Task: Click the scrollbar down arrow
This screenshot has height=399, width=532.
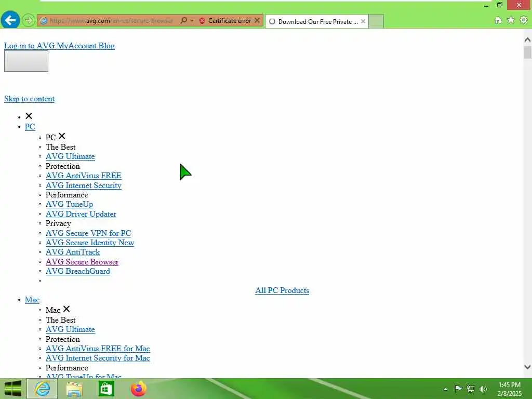Action: click(x=527, y=367)
